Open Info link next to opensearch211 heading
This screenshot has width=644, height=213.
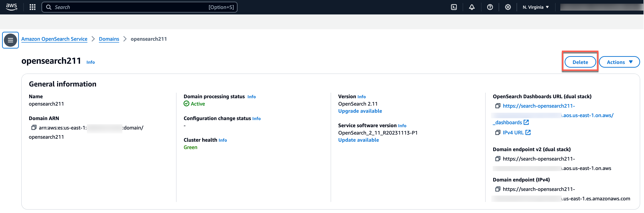point(90,62)
